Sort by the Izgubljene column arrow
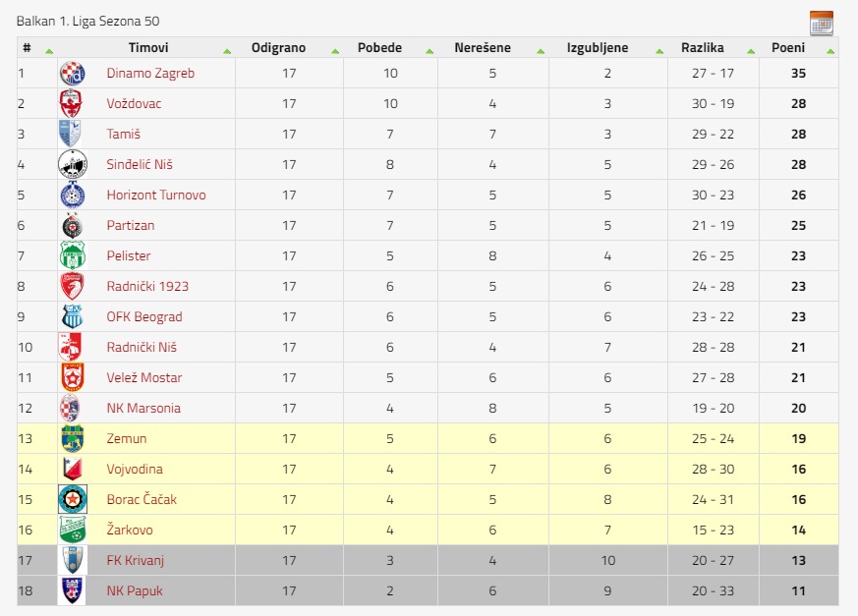The height and width of the screenshot is (616, 858). coord(659,51)
